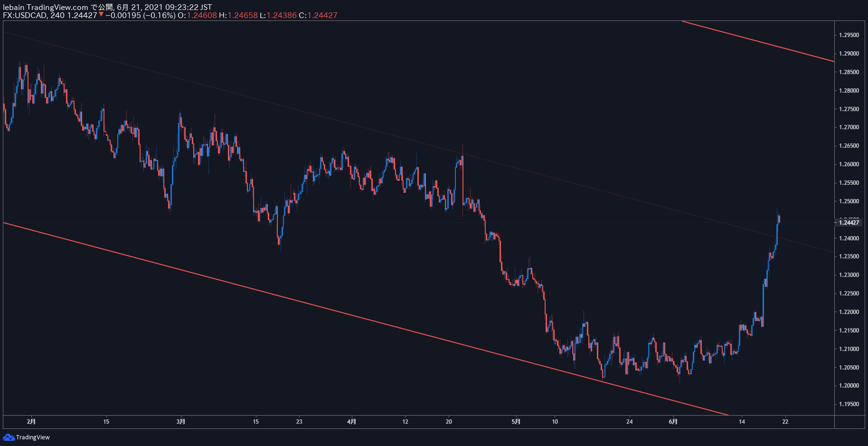The height and width of the screenshot is (446, 868).
Task: Click the 20 date label on time axis
Action: coord(449,421)
